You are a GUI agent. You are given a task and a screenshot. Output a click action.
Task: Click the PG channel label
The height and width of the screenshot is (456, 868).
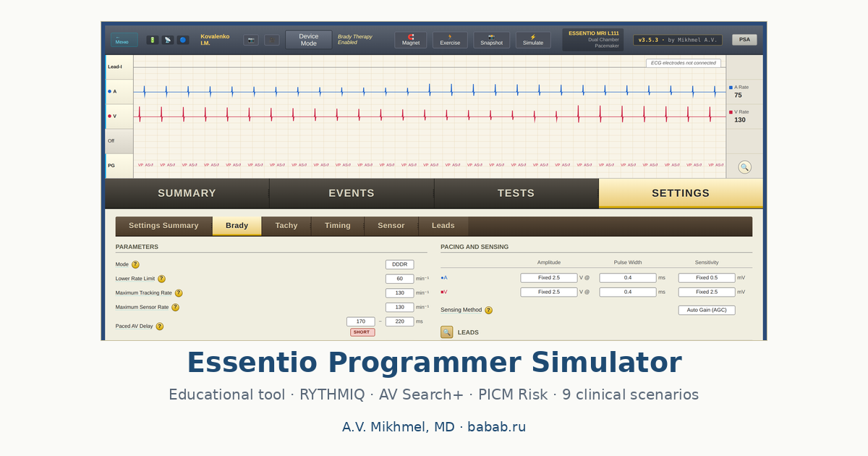pyautogui.click(x=119, y=165)
